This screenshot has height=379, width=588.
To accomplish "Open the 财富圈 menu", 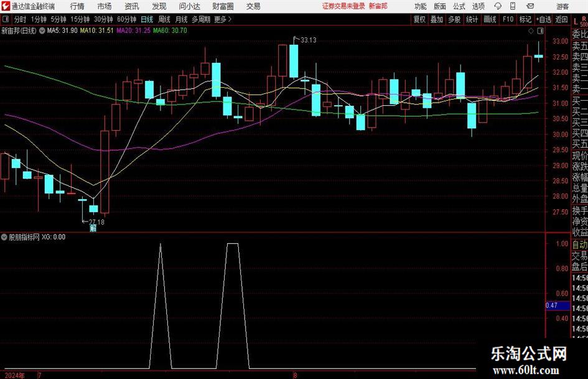I will [x=223, y=6].
